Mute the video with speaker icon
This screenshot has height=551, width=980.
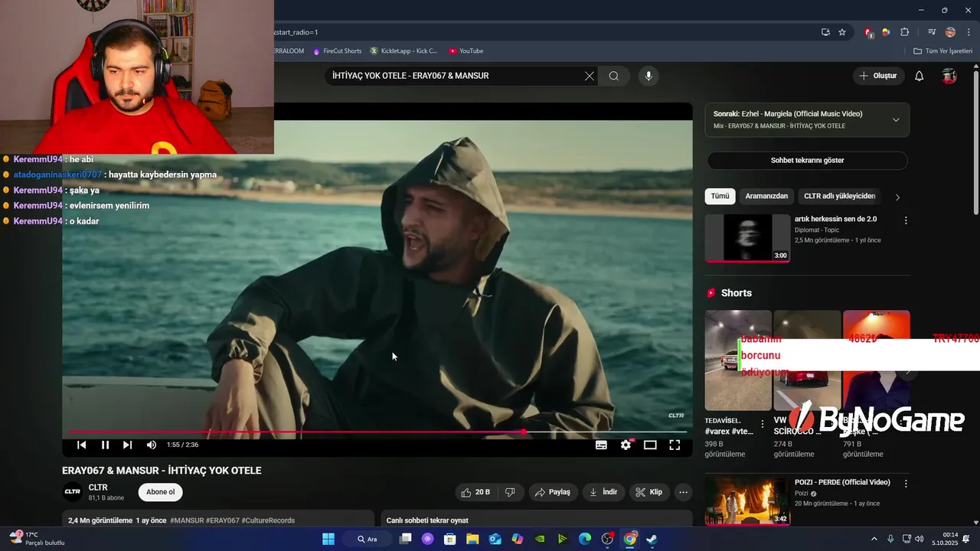click(152, 445)
